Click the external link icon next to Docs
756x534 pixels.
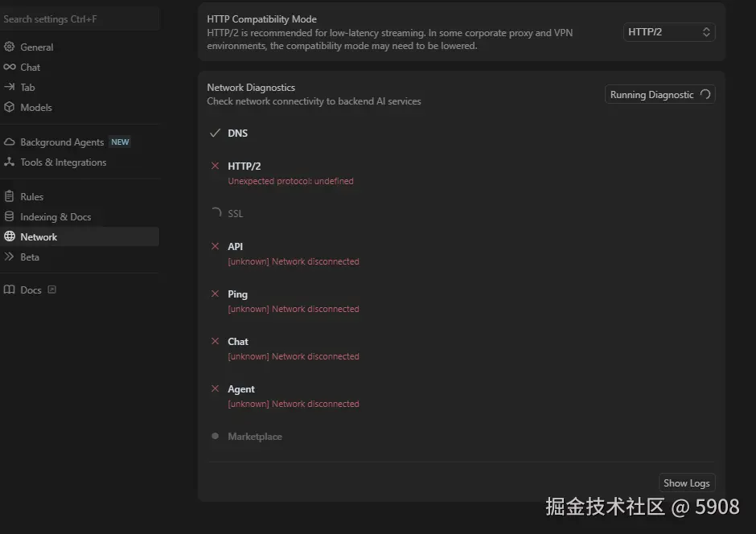(x=51, y=290)
